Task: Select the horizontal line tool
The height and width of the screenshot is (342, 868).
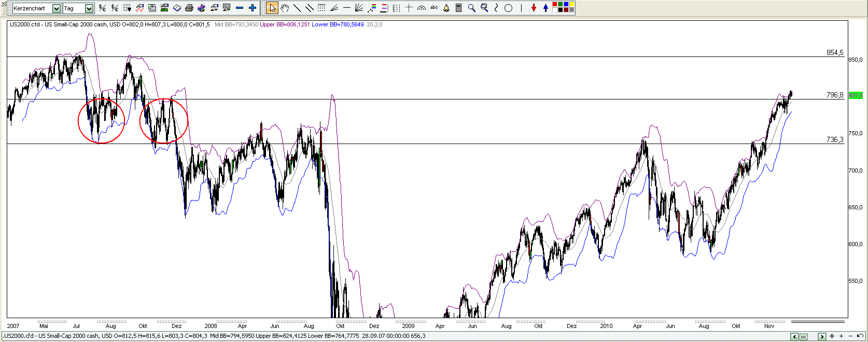Action: click(x=346, y=8)
